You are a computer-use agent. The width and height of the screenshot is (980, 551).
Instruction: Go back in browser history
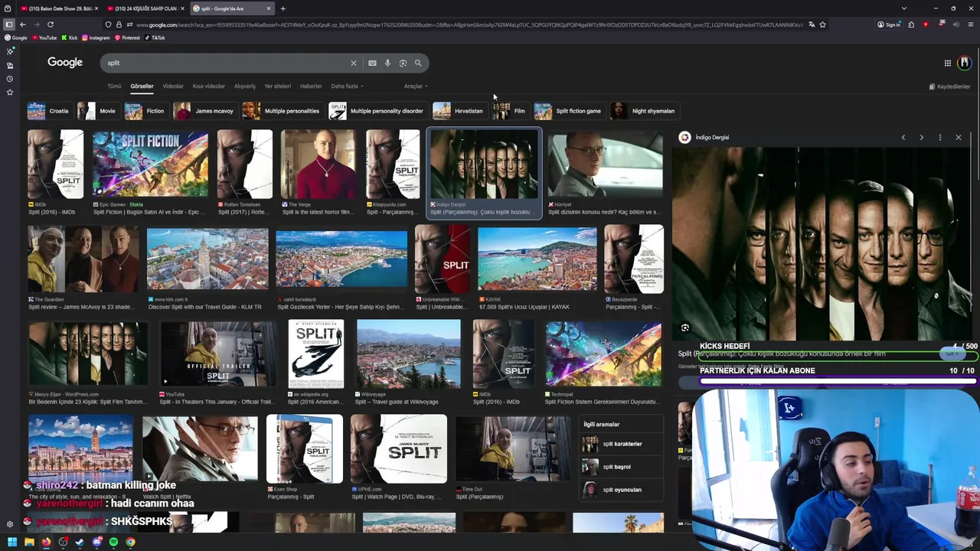23,24
